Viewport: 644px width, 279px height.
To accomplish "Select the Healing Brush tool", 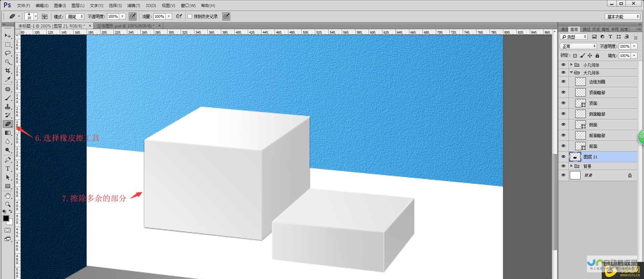I will [x=8, y=89].
